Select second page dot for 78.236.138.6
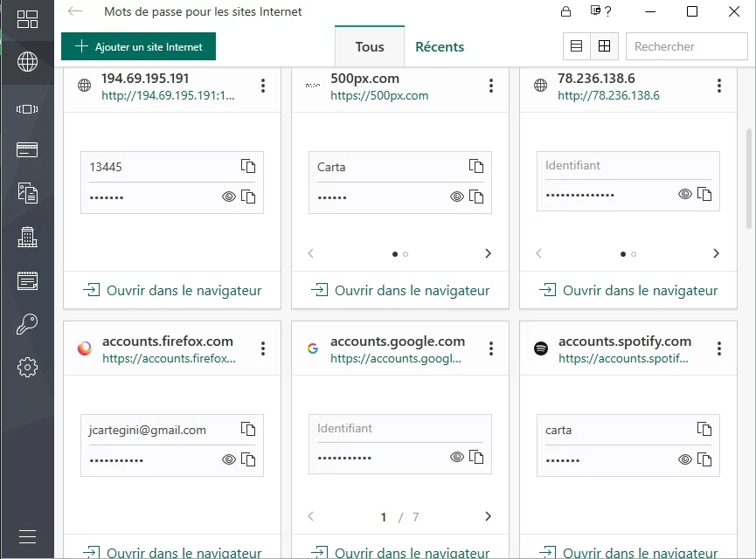Image resolution: width=756 pixels, height=559 pixels. pyautogui.click(x=634, y=254)
